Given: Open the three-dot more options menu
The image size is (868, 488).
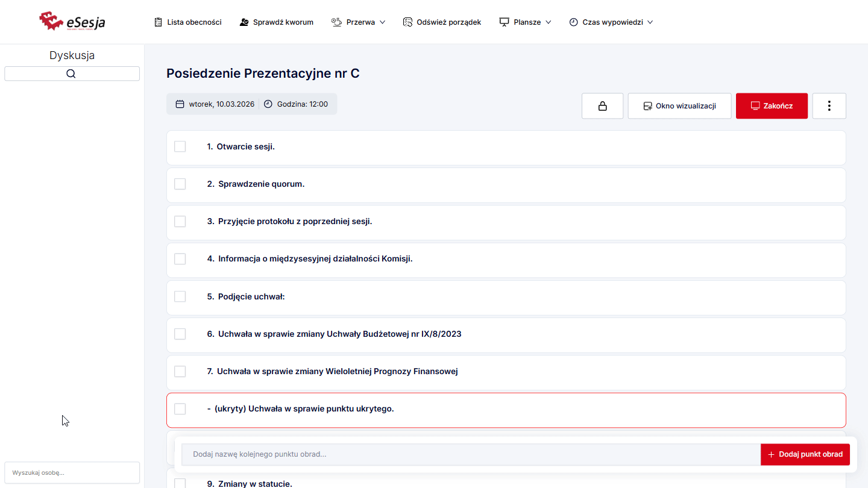Looking at the screenshot, I should [x=829, y=106].
